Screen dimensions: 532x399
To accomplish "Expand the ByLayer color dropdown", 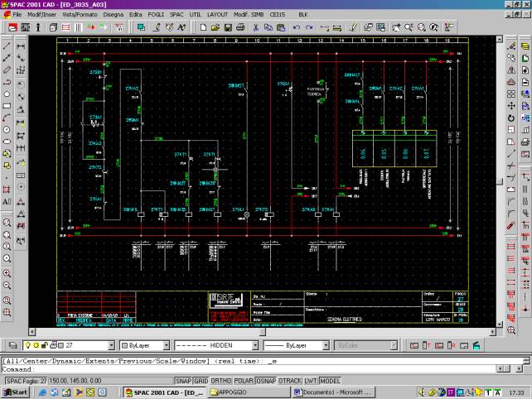I will coord(167,345).
